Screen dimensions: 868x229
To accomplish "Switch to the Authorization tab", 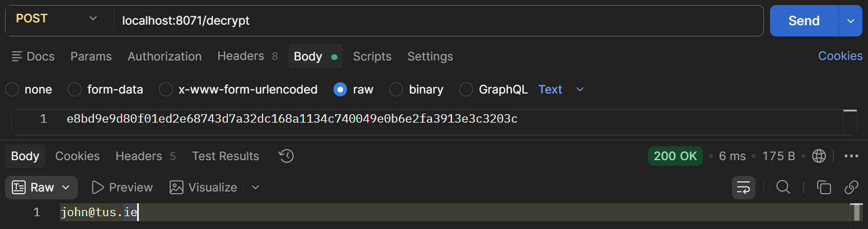I will (x=165, y=57).
